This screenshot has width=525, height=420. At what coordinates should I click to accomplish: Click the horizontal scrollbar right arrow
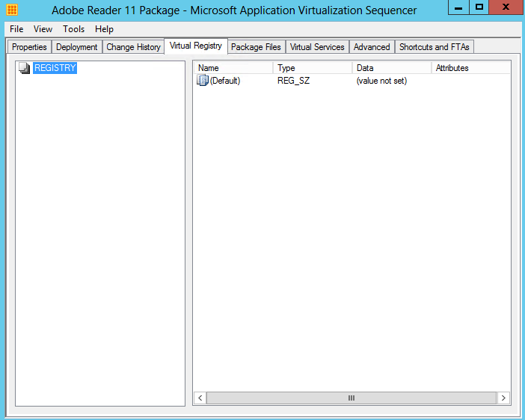[x=503, y=398]
